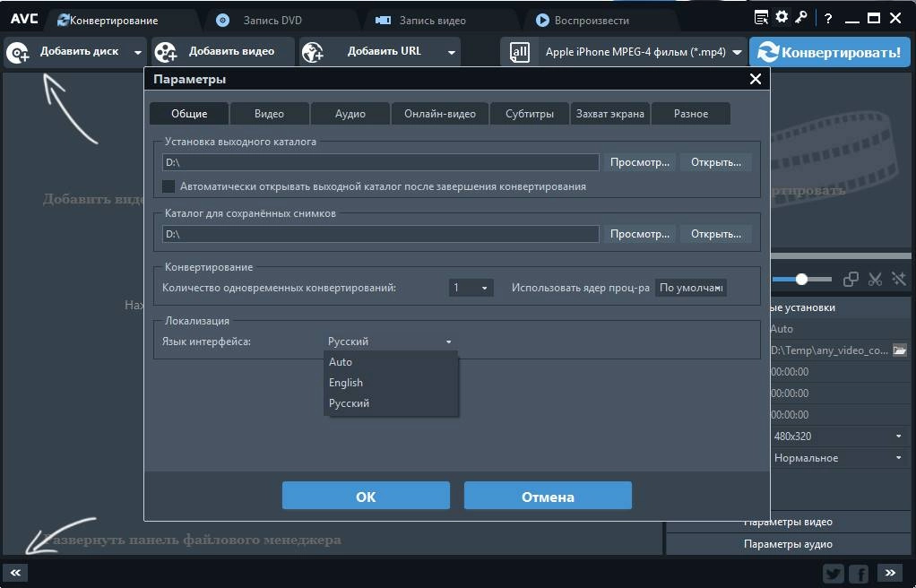The height and width of the screenshot is (588, 916).
Task: Click the scissors cut icon
Action: point(875,280)
